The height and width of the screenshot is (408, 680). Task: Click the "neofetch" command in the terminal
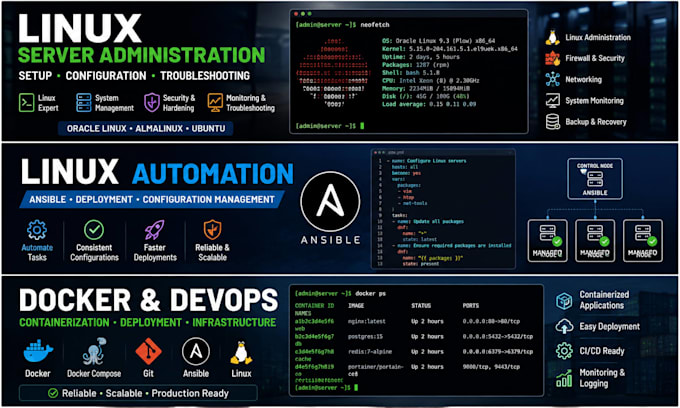(x=375, y=25)
